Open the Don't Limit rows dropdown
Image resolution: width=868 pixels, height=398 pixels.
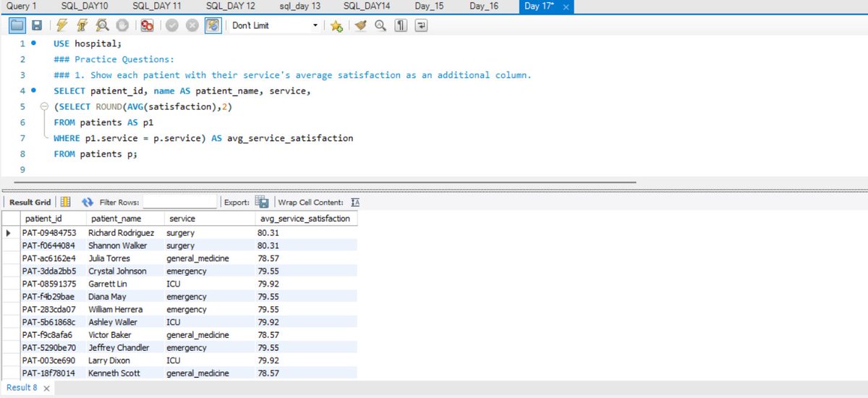coord(275,25)
